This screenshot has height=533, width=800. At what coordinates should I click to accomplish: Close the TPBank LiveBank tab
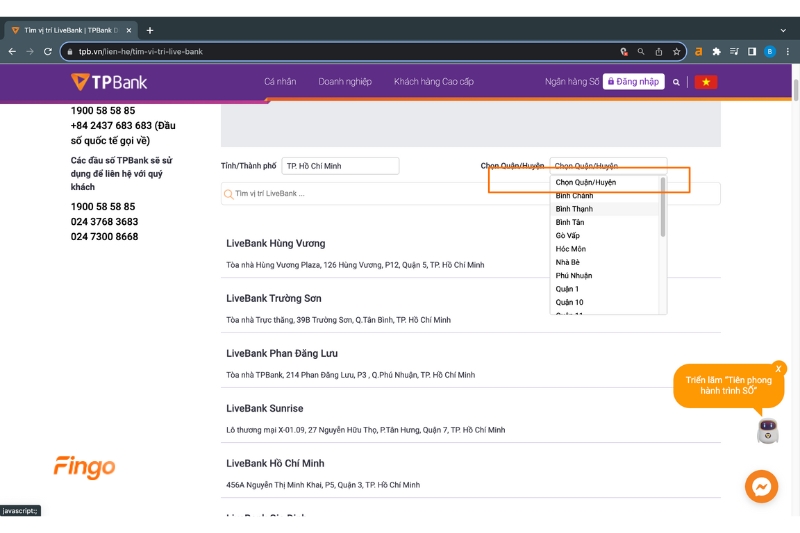pos(129,31)
